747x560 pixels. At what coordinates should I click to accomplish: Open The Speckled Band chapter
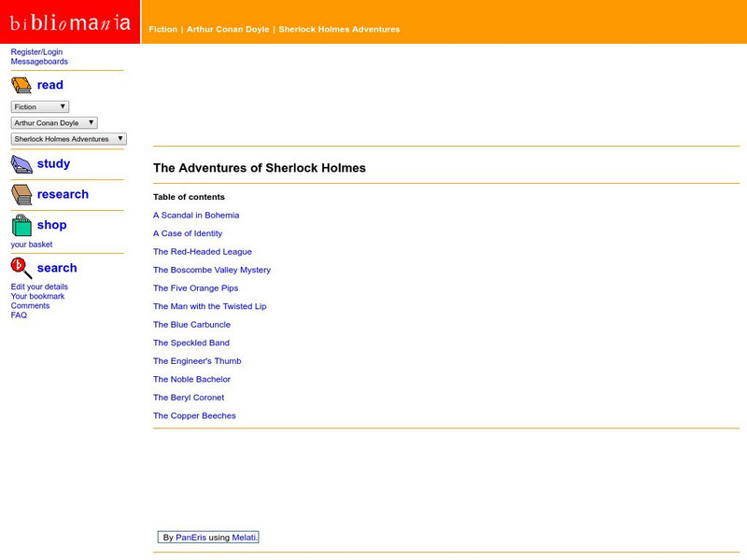coord(191,343)
